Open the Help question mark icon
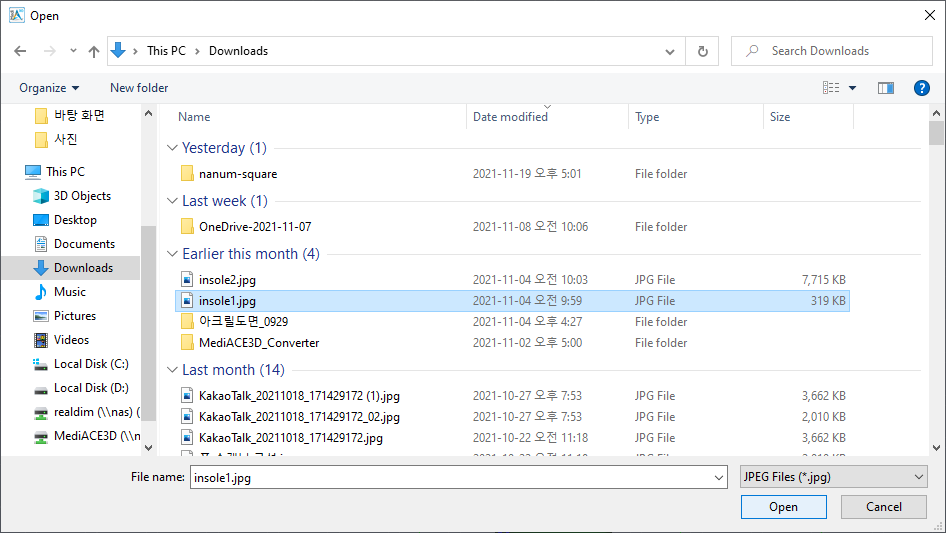The height and width of the screenshot is (533, 946). [922, 88]
